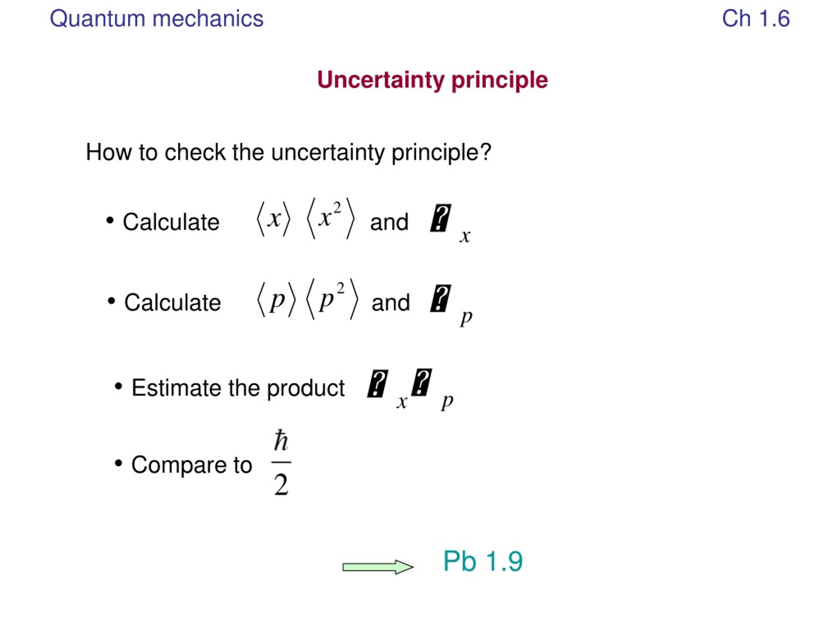Image resolution: width=840 pixels, height=630 pixels.
Task: Click the Quantum mechanics header text
Action: coord(157,19)
